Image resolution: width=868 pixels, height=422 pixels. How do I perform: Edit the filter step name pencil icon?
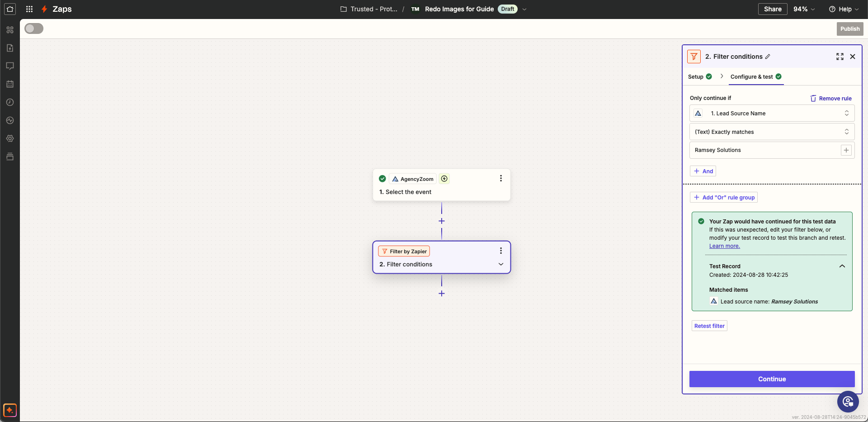click(x=768, y=57)
